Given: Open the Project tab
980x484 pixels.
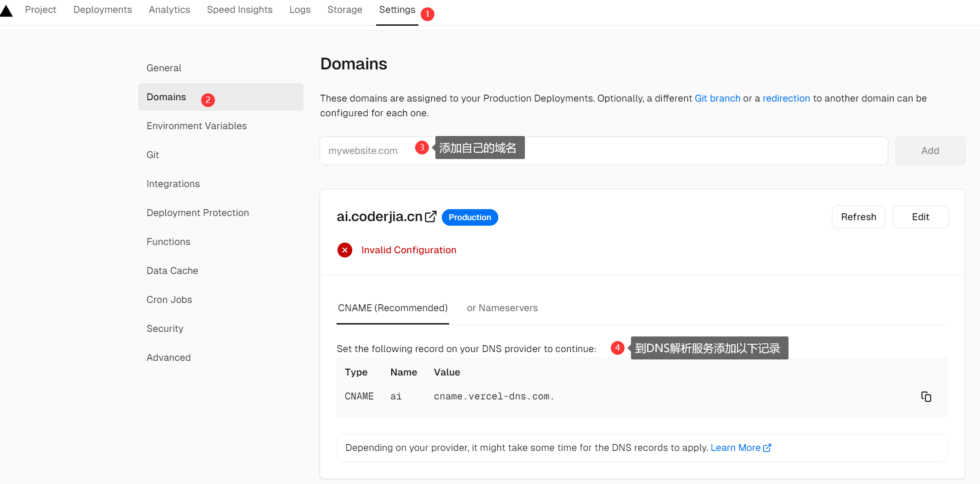Looking at the screenshot, I should [x=40, y=10].
